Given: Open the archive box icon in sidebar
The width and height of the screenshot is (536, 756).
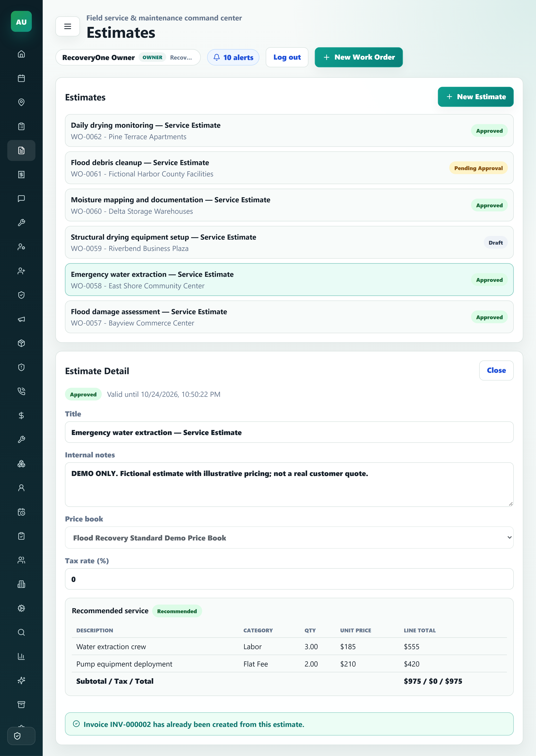Looking at the screenshot, I should pyautogui.click(x=21, y=705).
